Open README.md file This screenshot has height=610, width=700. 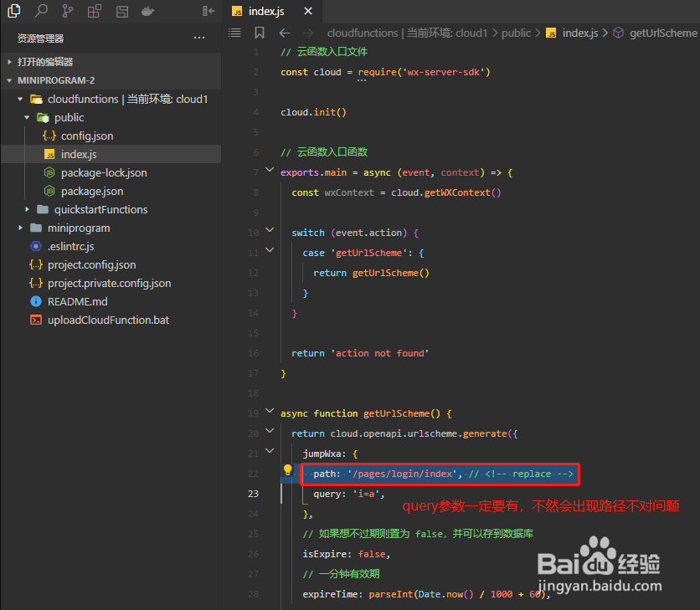pos(111,302)
